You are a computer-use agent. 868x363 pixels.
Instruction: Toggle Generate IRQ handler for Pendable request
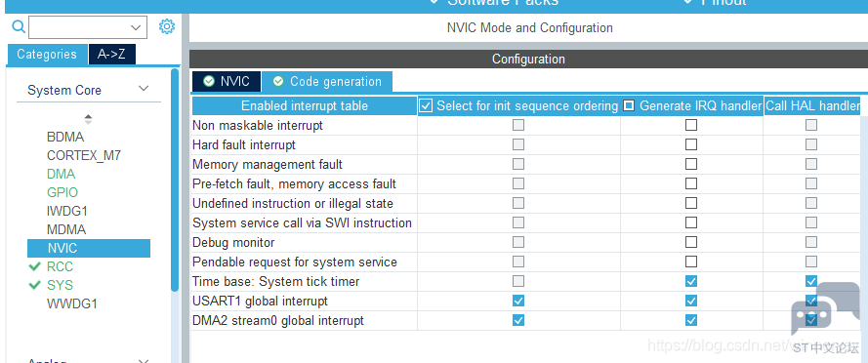691,262
